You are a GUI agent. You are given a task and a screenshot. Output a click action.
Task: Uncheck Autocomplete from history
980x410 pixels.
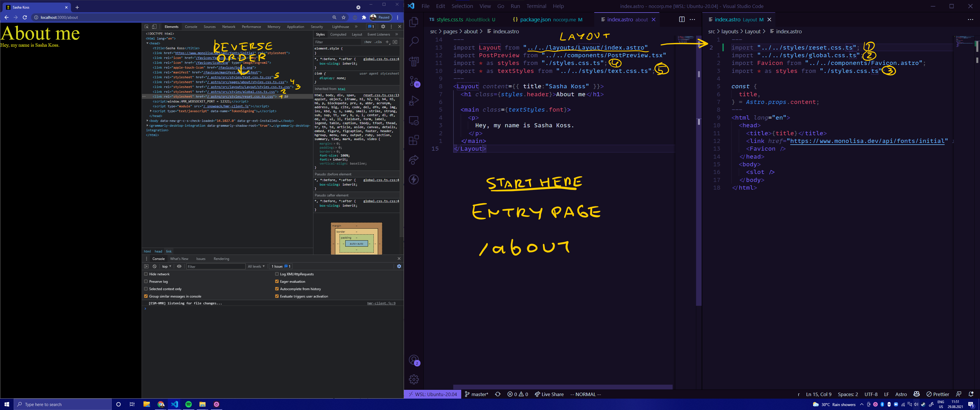[277, 289]
